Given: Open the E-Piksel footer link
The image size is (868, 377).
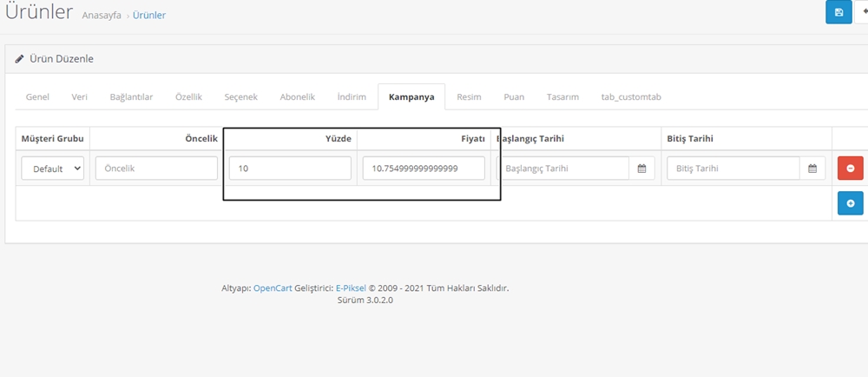Looking at the screenshot, I should point(352,288).
